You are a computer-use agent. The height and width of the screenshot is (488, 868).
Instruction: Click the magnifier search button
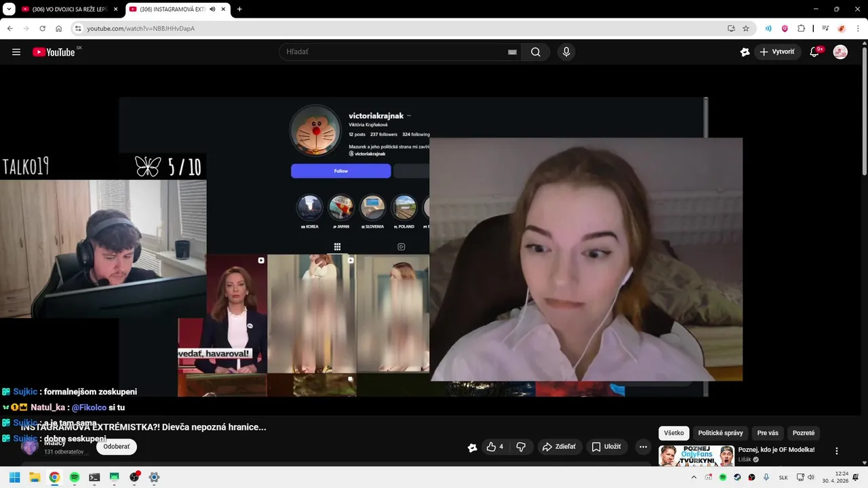[x=536, y=52]
